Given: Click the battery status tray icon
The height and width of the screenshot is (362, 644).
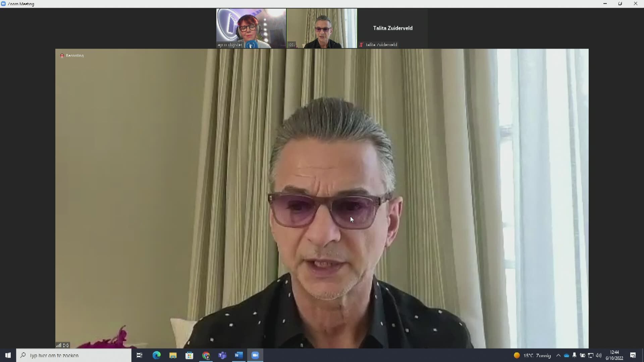Looking at the screenshot, I should tap(583, 355).
